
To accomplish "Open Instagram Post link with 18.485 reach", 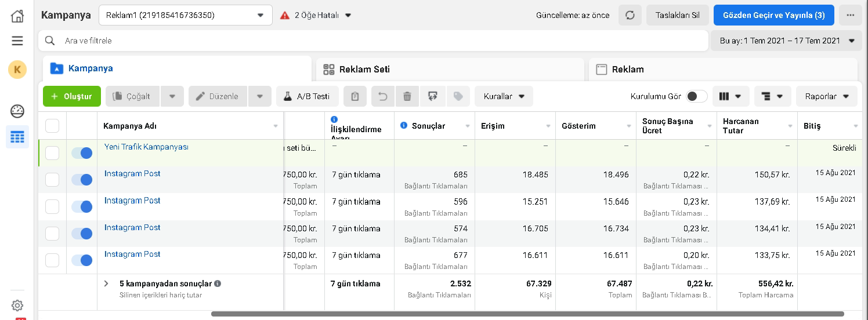I will [x=132, y=174].
